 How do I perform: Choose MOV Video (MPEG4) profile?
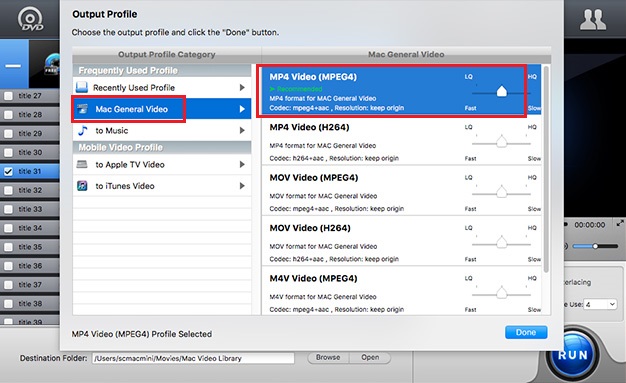pos(401,191)
